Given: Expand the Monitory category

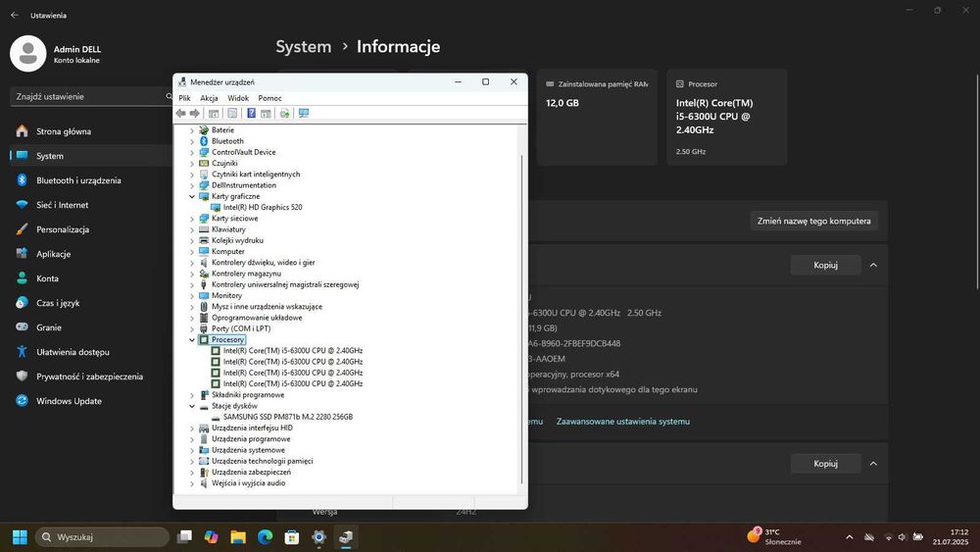Looking at the screenshot, I should [x=192, y=296].
